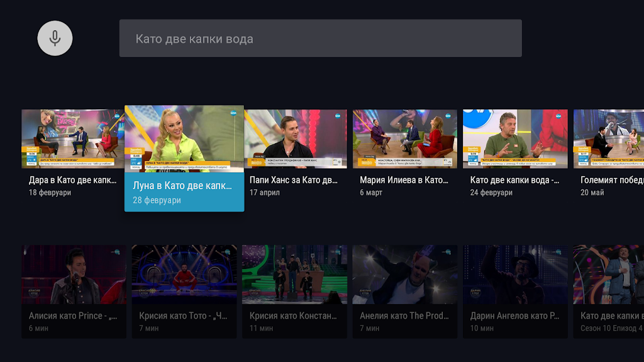This screenshot has height=362, width=644.
Task: Open the 'Големият победител' video from 20 май
Action: click(608, 139)
